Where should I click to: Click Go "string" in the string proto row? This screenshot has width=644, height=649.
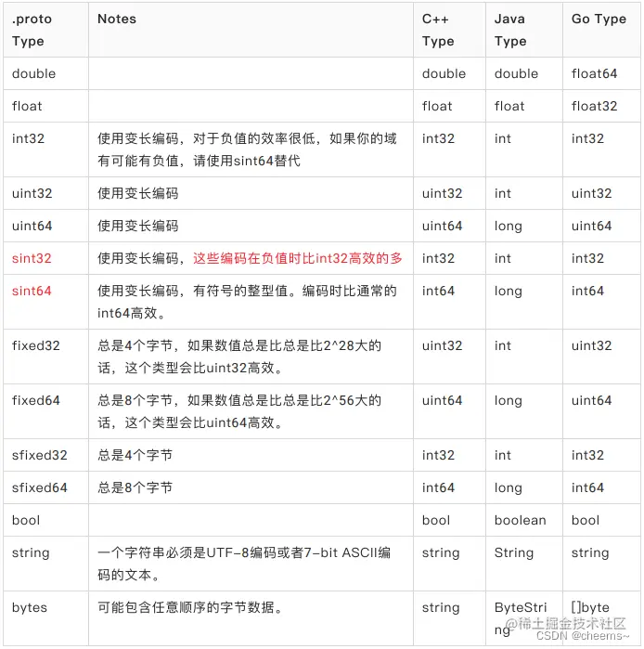pos(590,553)
